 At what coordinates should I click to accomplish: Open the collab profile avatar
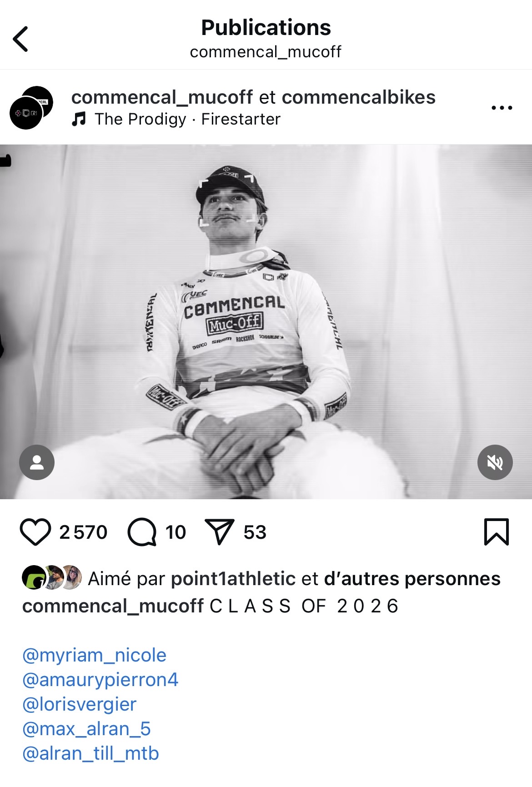click(31, 108)
